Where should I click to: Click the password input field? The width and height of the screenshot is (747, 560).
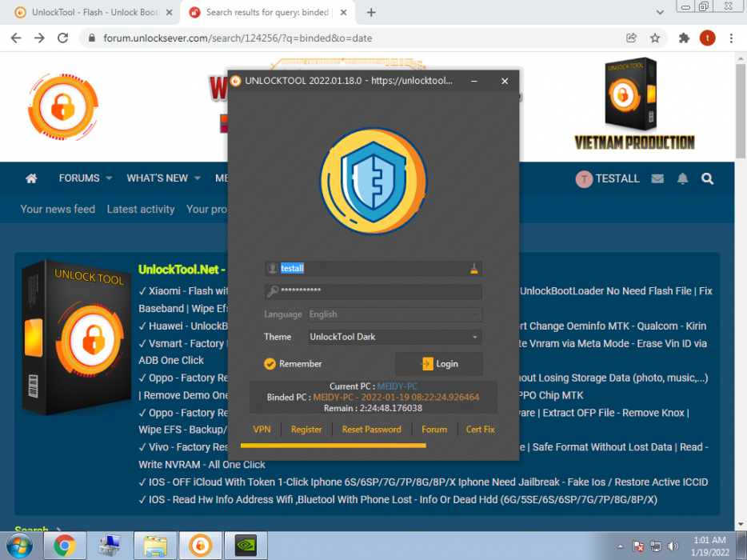pyautogui.click(x=373, y=291)
